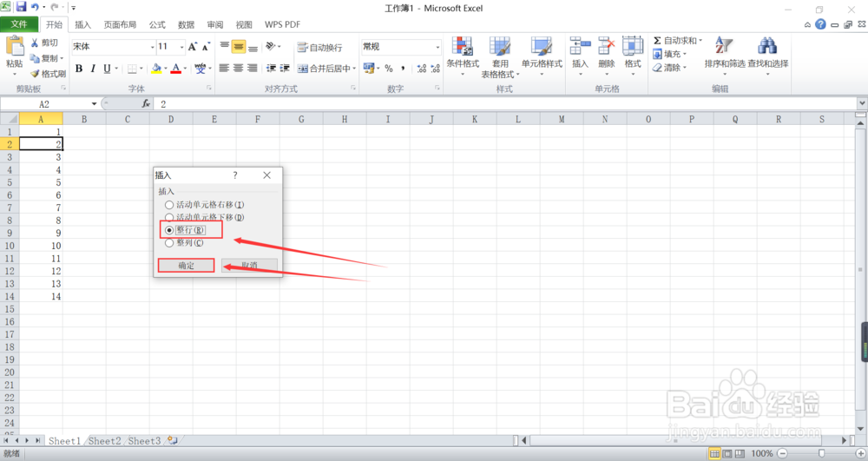The height and width of the screenshot is (461, 868).
Task: Open 排序和筛选 sort and filter
Action: point(724,56)
